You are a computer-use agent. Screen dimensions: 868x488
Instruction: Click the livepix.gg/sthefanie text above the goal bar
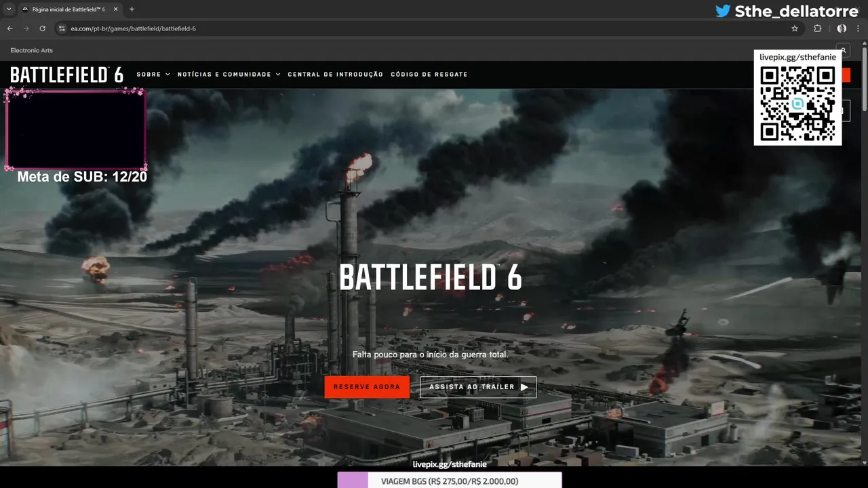coord(450,464)
